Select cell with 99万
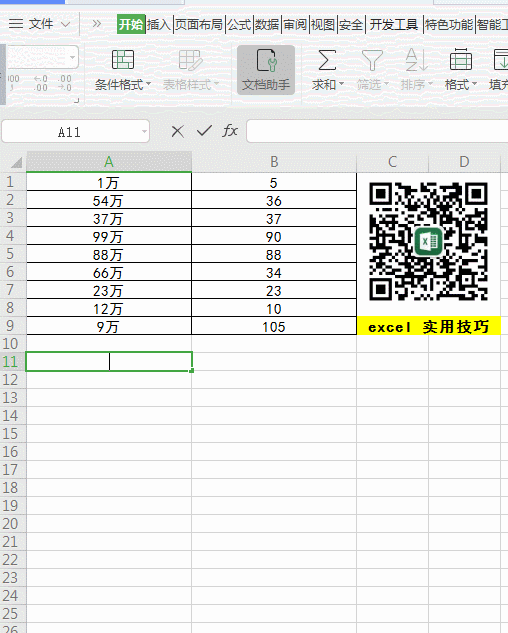This screenshot has height=633, width=508. coord(109,236)
